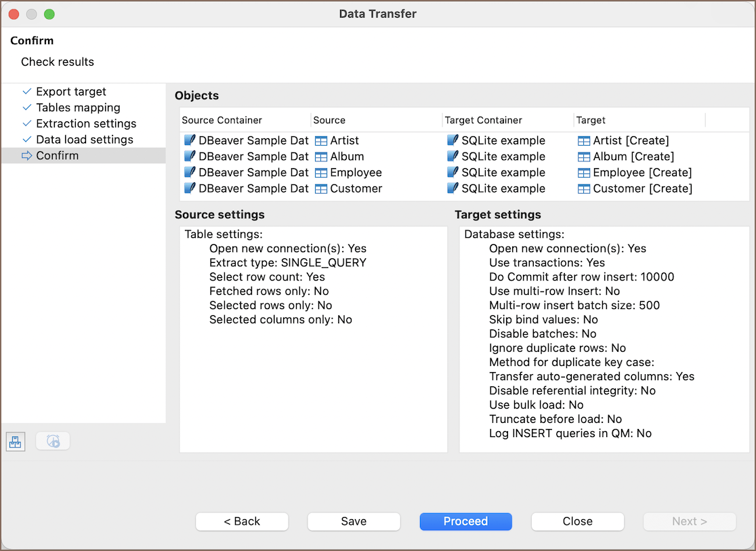Click the < Back button
756x551 pixels.
click(x=242, y=521)
